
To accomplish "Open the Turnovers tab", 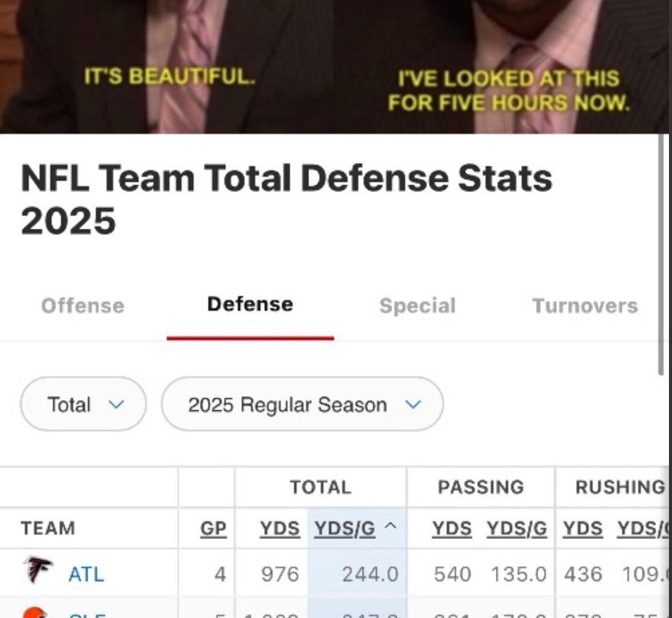I will 584,306.
